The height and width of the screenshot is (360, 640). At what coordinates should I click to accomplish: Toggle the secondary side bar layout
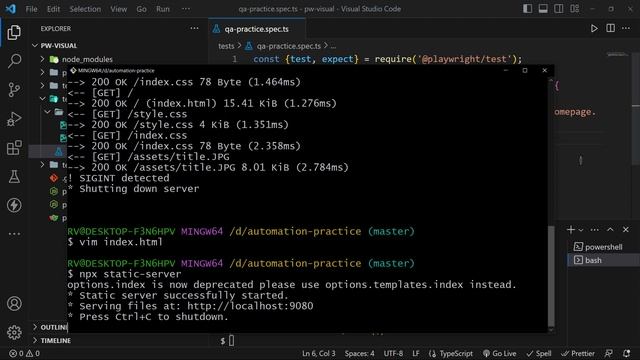[x=559, y=9]
